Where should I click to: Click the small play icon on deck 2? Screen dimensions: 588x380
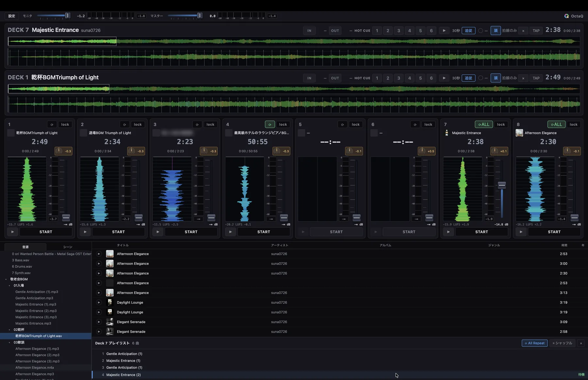pos(85,232)
